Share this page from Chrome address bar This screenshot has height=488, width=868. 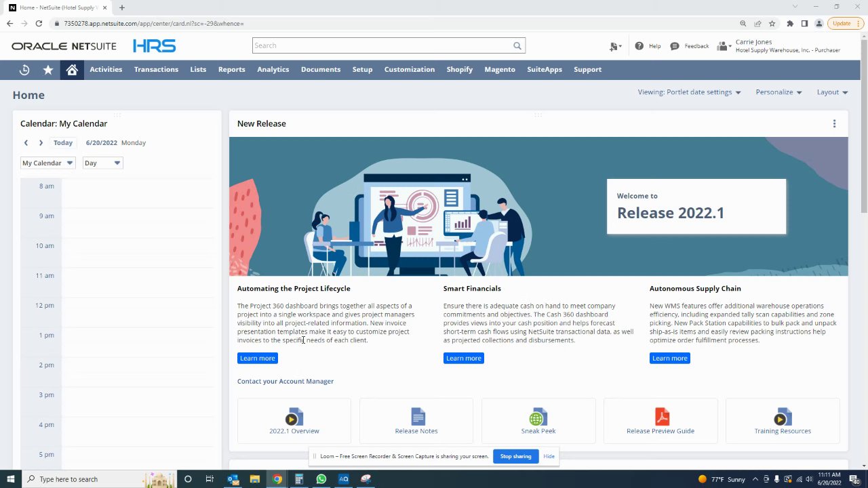757,24
